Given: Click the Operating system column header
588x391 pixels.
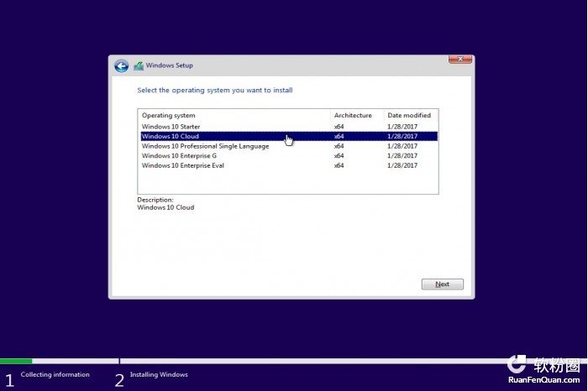Looking at the screenshot, I should coord(234,115).
